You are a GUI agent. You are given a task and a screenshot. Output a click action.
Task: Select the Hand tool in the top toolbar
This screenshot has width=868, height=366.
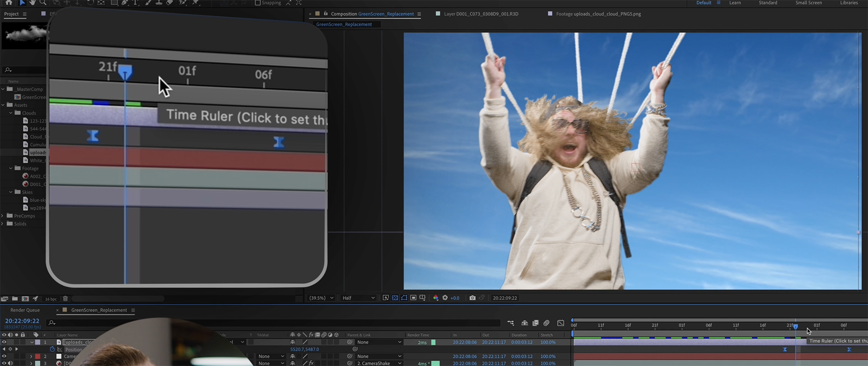(x=33, y=2)
